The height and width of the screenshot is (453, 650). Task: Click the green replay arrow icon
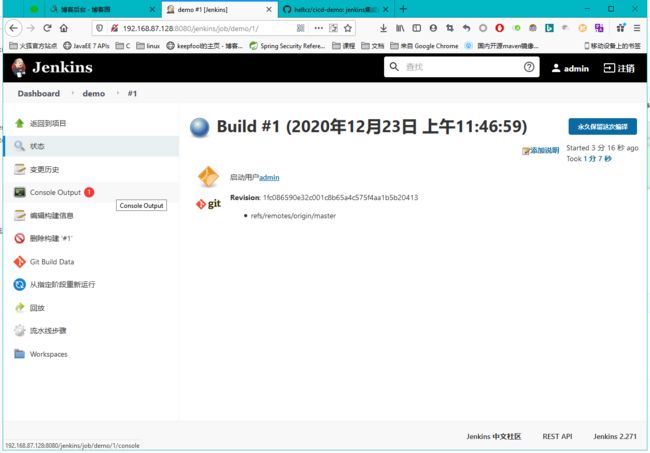19,308
